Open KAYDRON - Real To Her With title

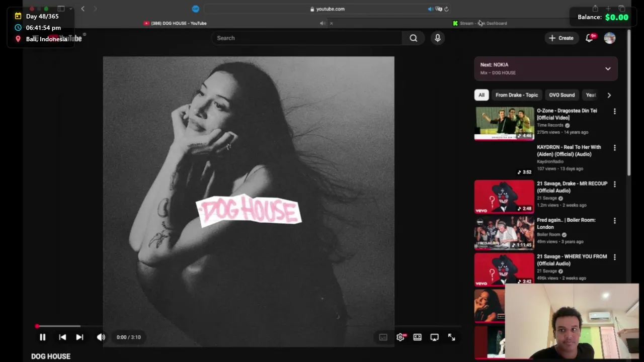pos(569,151)
